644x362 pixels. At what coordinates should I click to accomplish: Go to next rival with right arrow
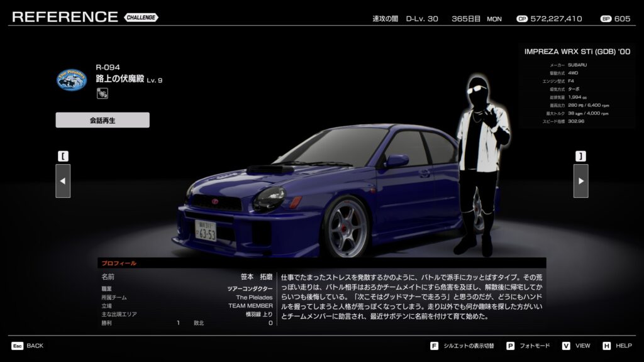point(580,181)
